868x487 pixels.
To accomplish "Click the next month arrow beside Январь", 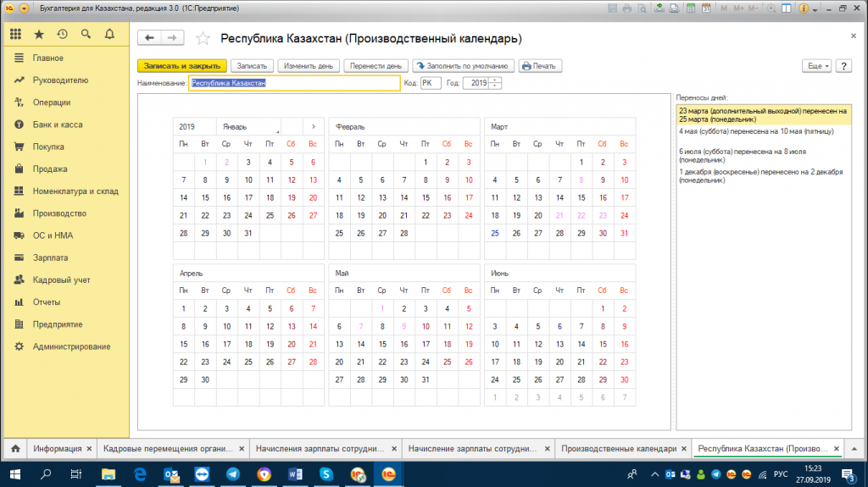I will 314,126.
